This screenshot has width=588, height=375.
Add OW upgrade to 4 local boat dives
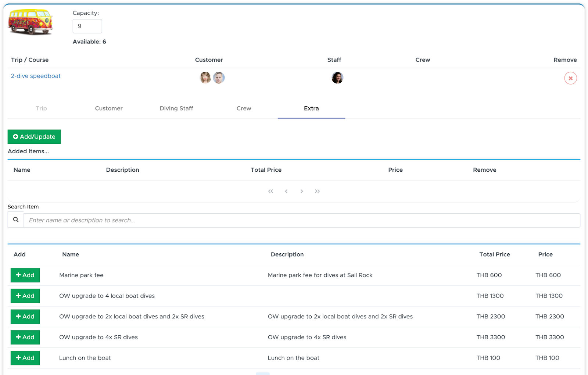point(25,296)
